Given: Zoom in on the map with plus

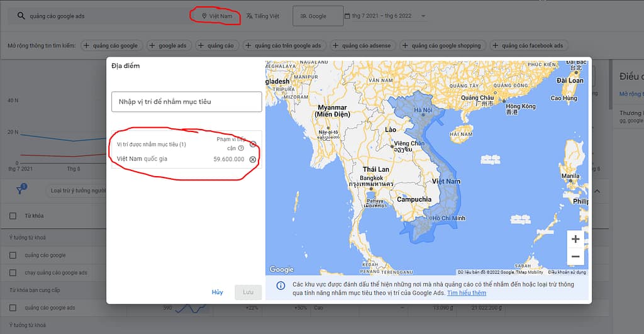Looking at the screenshot, I should pyautogui.click(x=575, y=238).
